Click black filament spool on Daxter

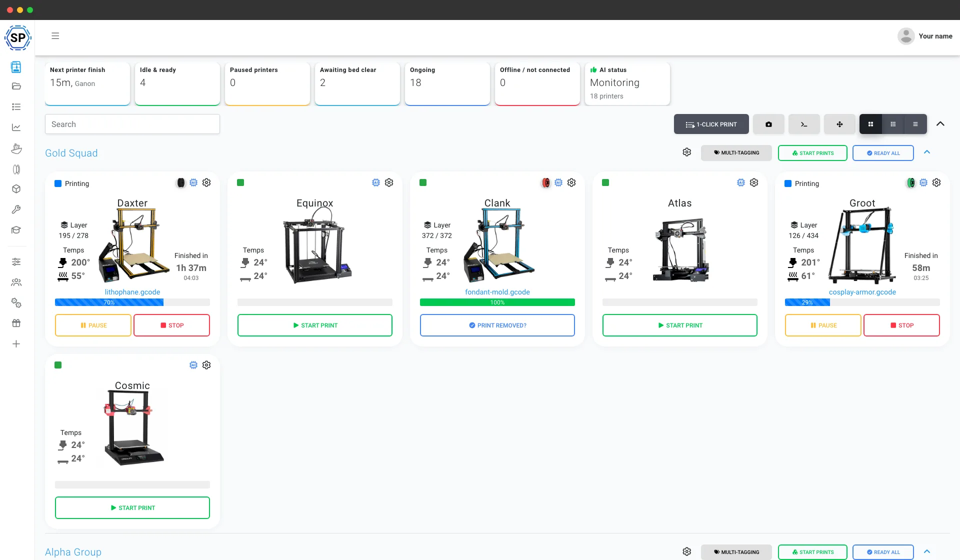coord(181,182)
